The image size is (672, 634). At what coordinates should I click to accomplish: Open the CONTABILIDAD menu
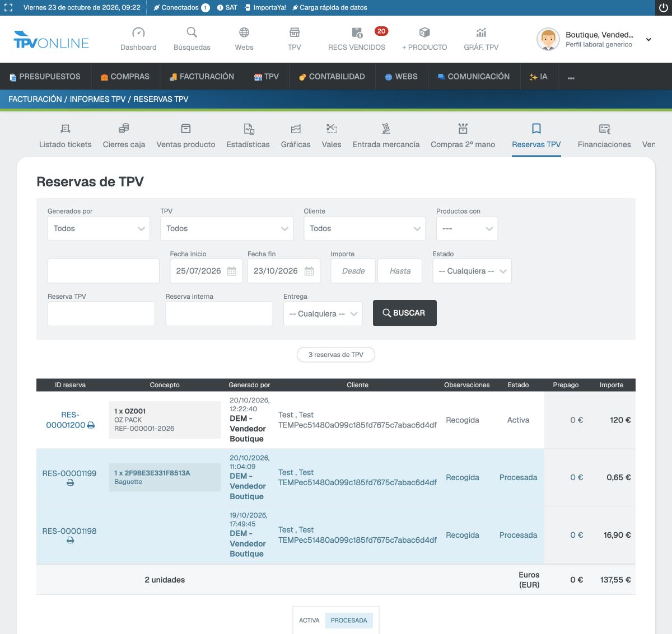click(332, 77)
